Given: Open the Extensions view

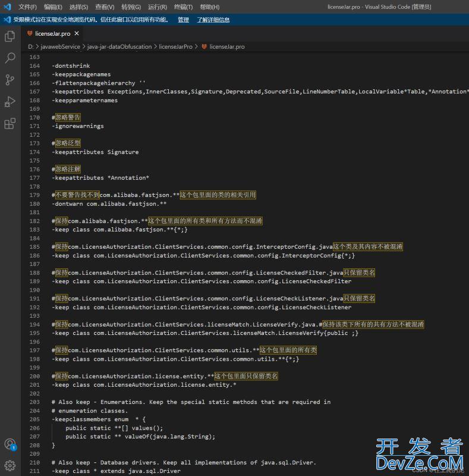Looking at the screenshot, I should pyautogui.click(x=10, y=124).
